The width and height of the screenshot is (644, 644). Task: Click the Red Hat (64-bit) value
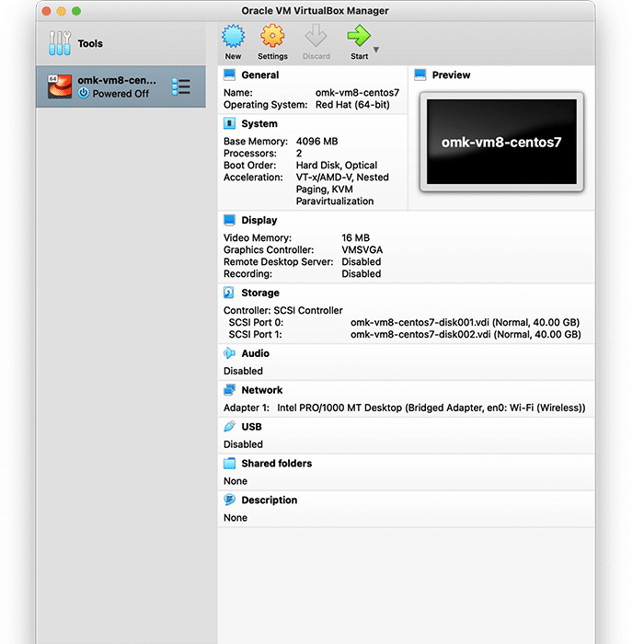[x=352, y=105]
